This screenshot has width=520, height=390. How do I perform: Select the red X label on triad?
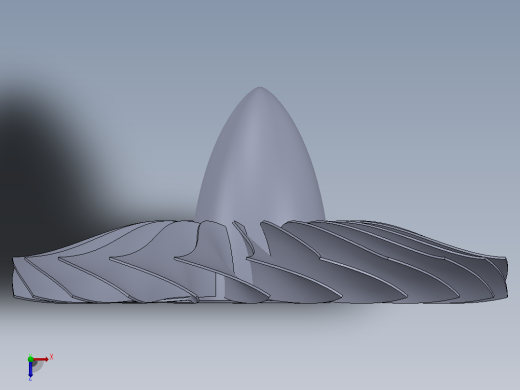point(52,357)
